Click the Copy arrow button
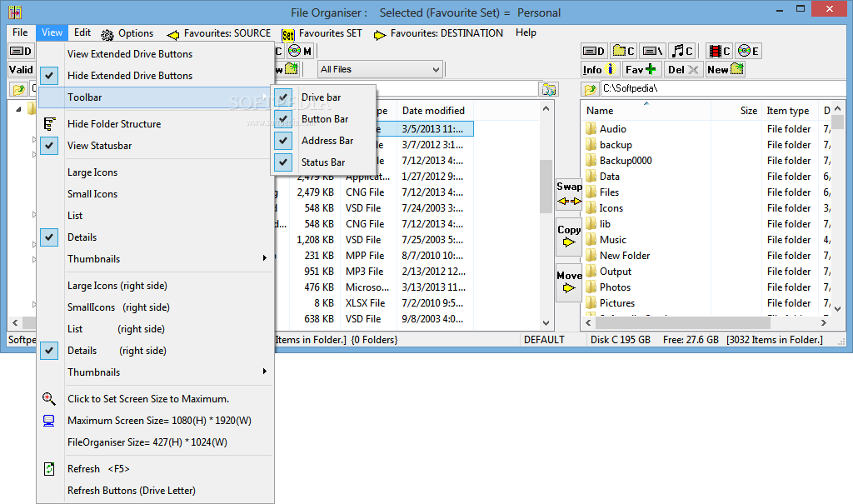853x504 pixels. (x=569, y=237)
